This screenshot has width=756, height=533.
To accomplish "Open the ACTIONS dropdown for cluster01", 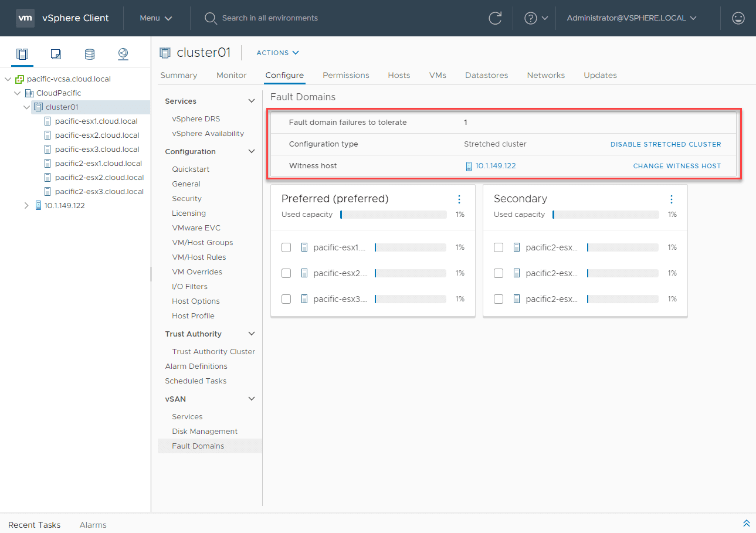I will click(276, 52).
